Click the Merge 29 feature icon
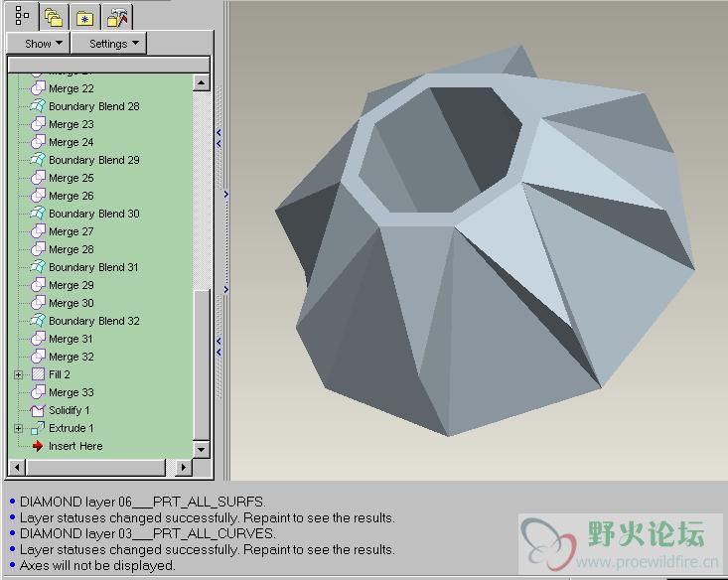Viewport: 728px width, 580px height. (38, 285)
